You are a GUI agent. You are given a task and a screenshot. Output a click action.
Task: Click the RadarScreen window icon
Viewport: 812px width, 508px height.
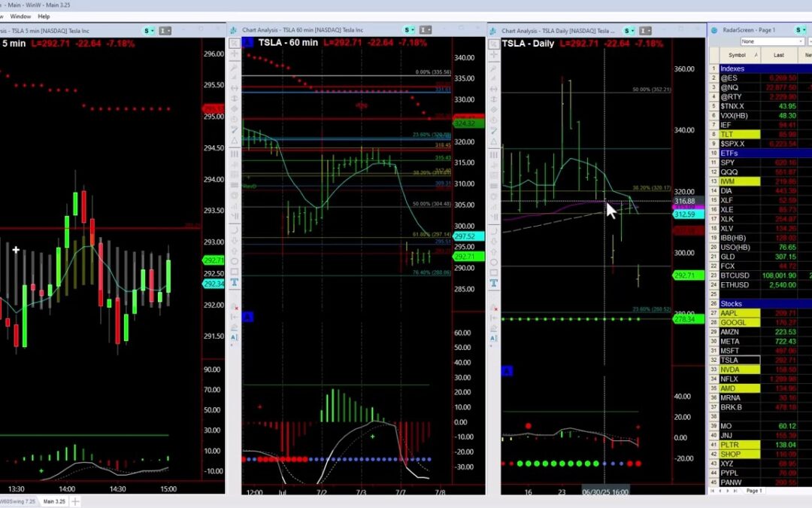[714, 30]
